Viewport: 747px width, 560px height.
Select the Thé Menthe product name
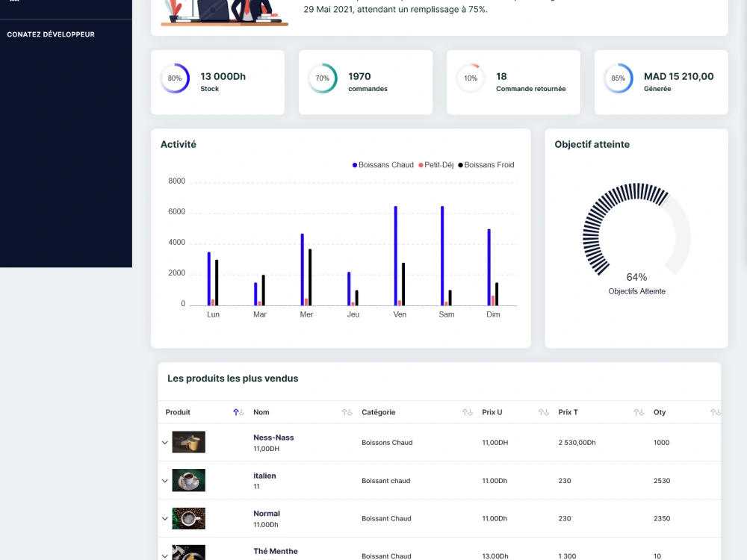click(276, 551)
